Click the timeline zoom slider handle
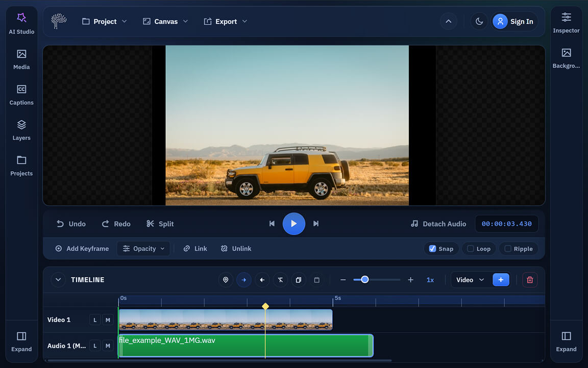 pyautogui.click(x=364, y=280)
